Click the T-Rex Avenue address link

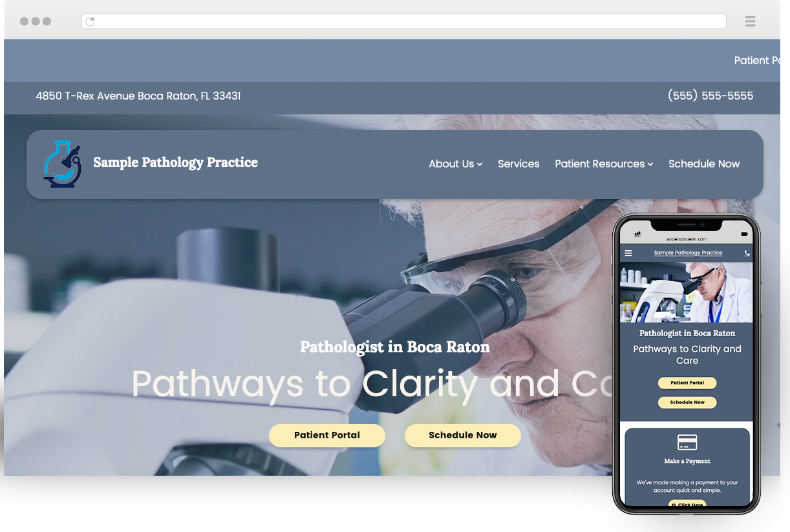click(138, 96)
